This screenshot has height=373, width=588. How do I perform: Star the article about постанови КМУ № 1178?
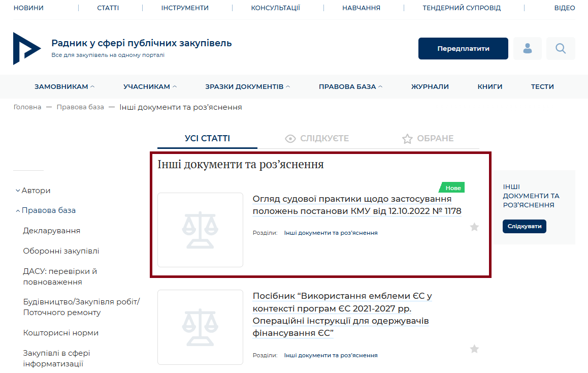click(x=474, y=227)
